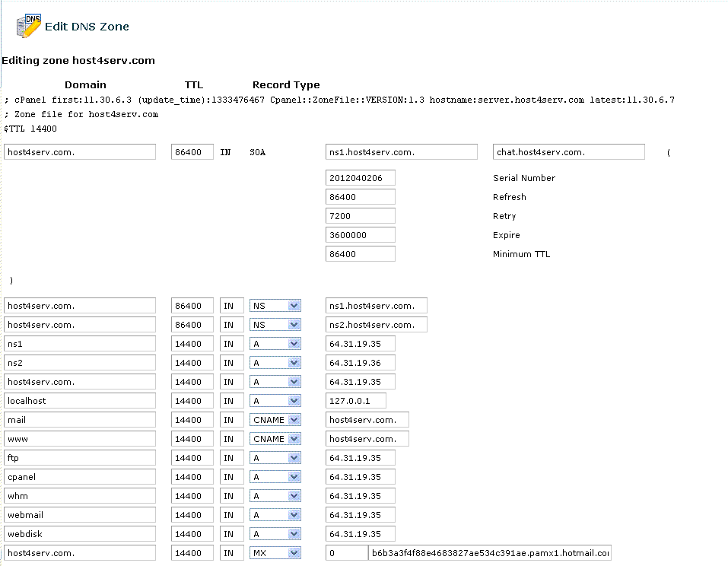
Task: Open the CNAME dropdown for www record
Action: click(275, 439)
